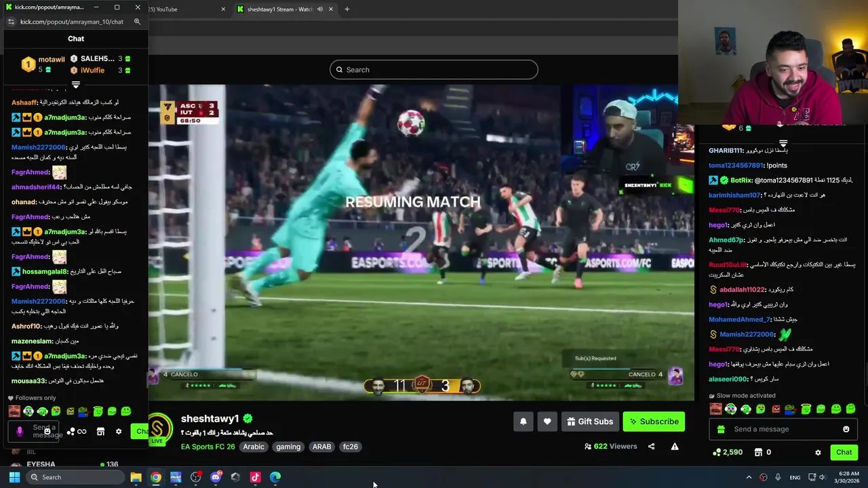Click the notification bell under the stream
Screen dimensions: 868x488
pyautogui.click(x=523, y=422)
